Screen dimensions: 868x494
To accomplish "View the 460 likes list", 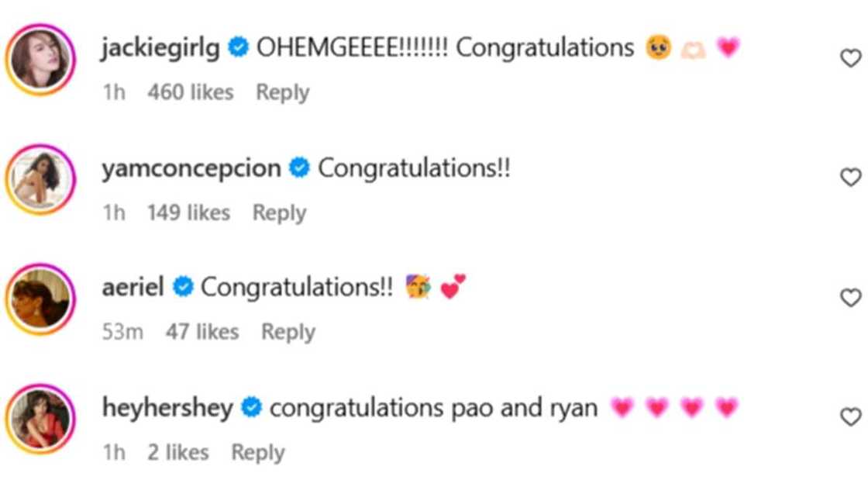I will tap(190, 92).
